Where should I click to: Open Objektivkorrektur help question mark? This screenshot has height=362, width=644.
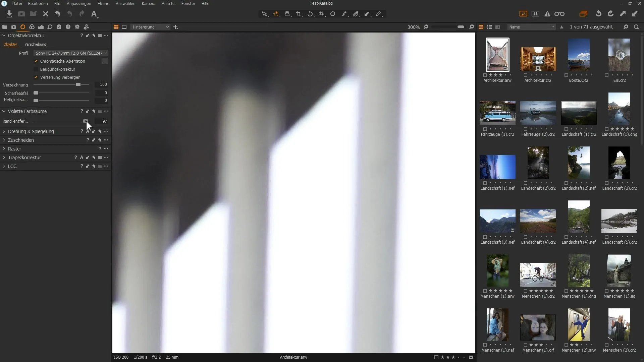pos(82,36)
